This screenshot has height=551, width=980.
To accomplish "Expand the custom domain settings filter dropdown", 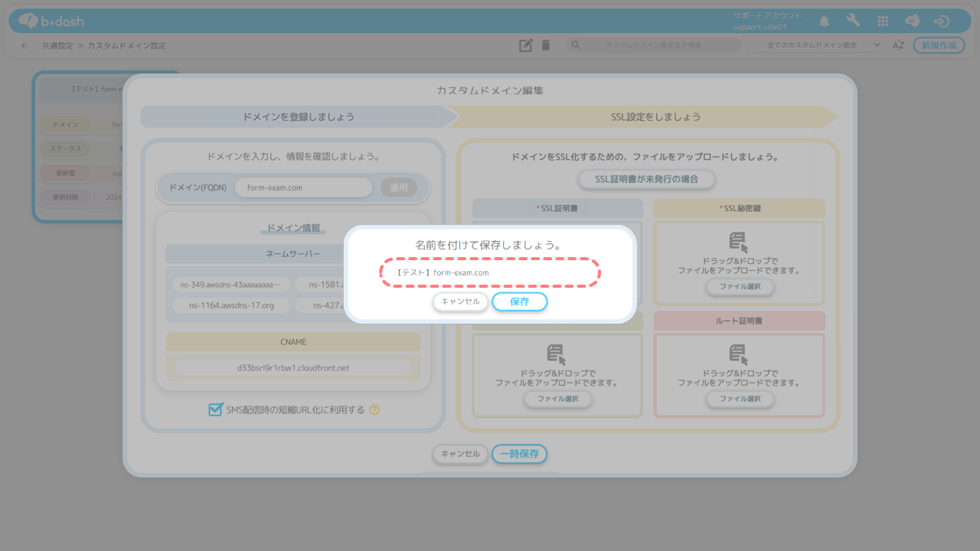I will [x=815, y=45].
